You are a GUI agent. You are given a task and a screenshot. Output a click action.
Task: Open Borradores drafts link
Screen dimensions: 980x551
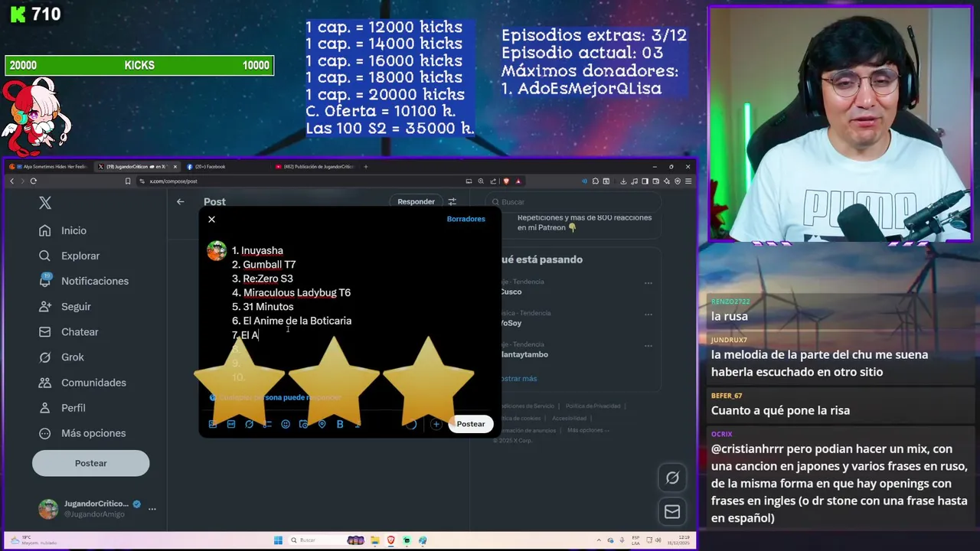tap(465, 219)
